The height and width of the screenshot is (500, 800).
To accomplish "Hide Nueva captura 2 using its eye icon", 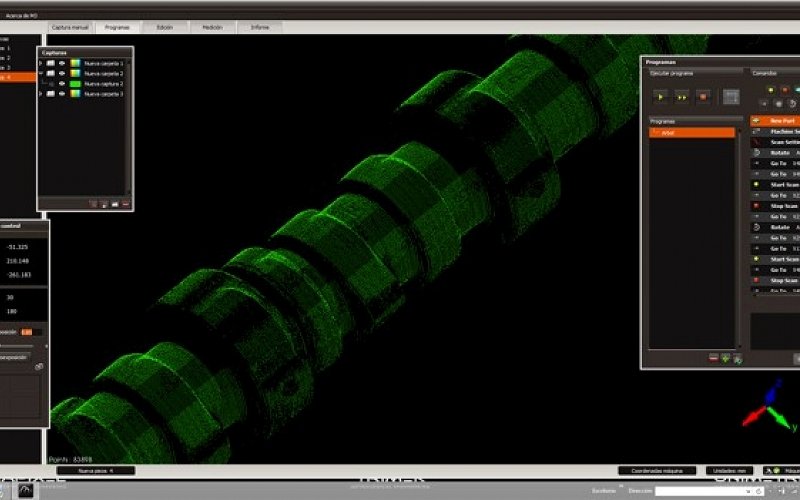I will [x=62, y=84].
